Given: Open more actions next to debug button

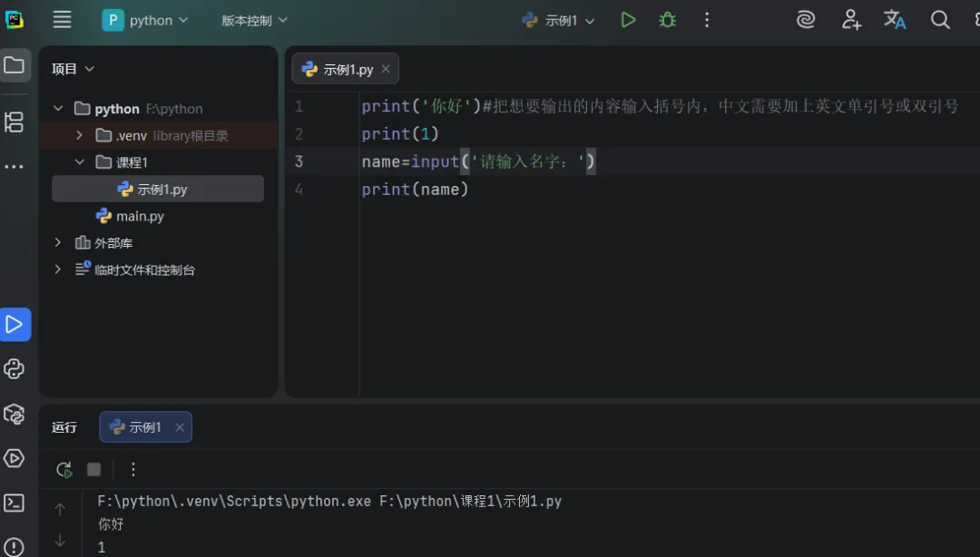Looking at the screenshot, I should (707, 20).
